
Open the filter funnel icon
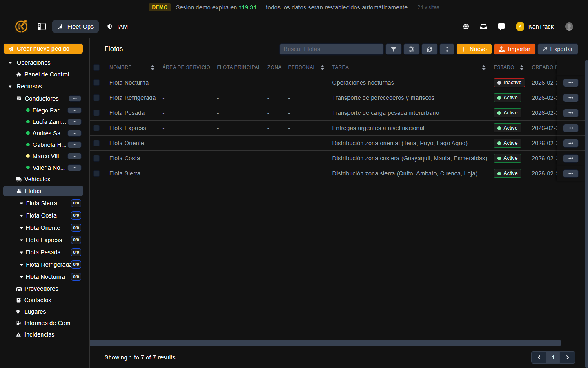(393, 49)
